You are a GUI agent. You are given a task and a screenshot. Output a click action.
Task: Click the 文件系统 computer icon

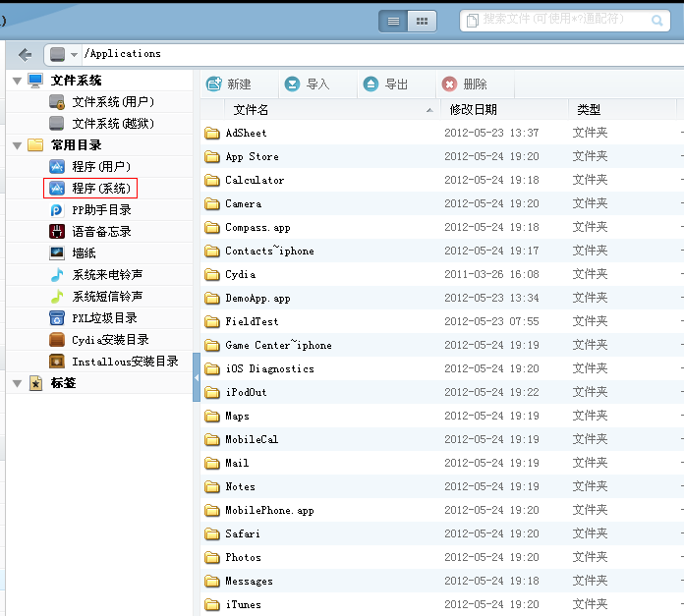(35, 81)
